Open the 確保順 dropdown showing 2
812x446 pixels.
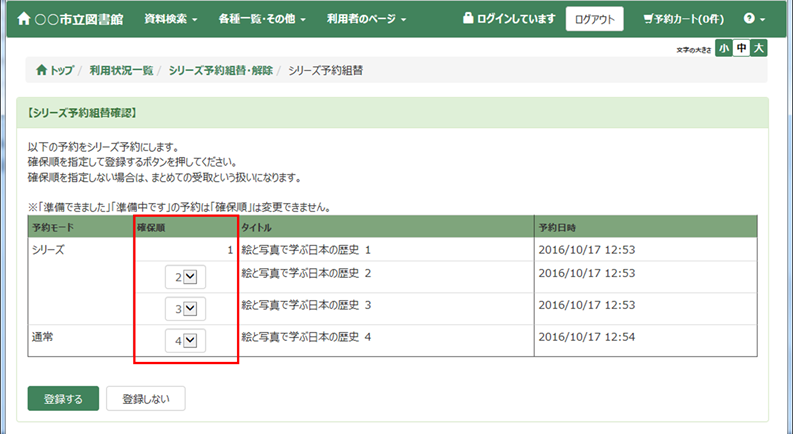pyautogui.click(x=186, y=276)
